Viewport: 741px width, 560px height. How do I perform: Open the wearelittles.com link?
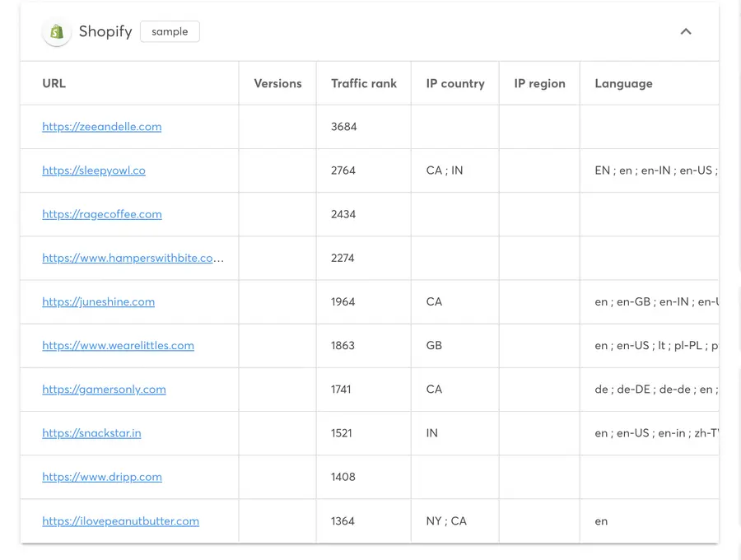click(118, 346)
